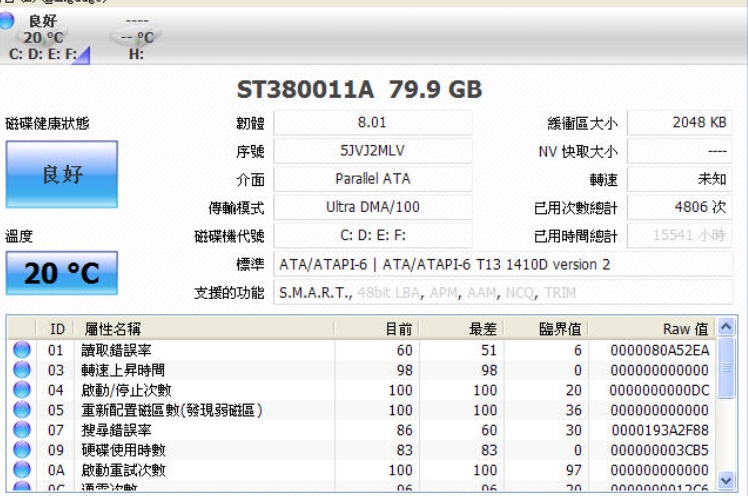This screenshot has height=496, width=748.
Task: Select the 硬碟使用時數 attribute row
Action: 362,450
